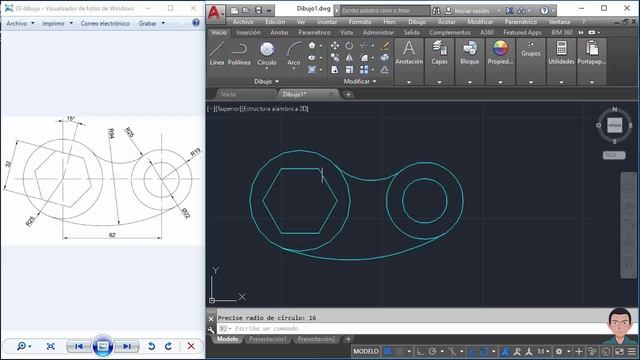Viewport: 640px width, 360px height.
Task: Switch to the Inserción ribbon tab
Action: 248,32
